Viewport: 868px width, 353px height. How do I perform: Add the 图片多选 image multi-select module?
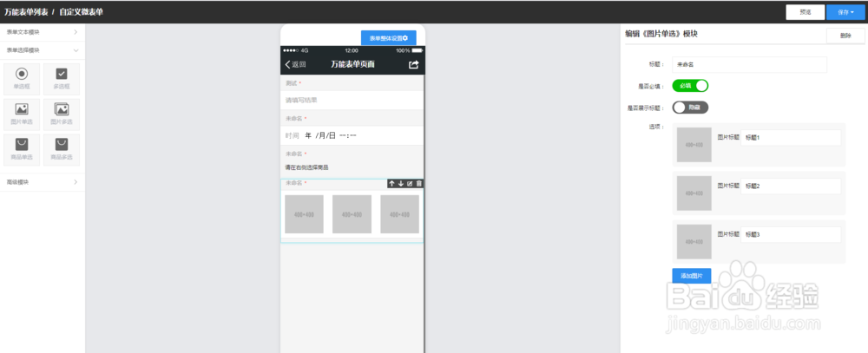click(x=62, y=114)
